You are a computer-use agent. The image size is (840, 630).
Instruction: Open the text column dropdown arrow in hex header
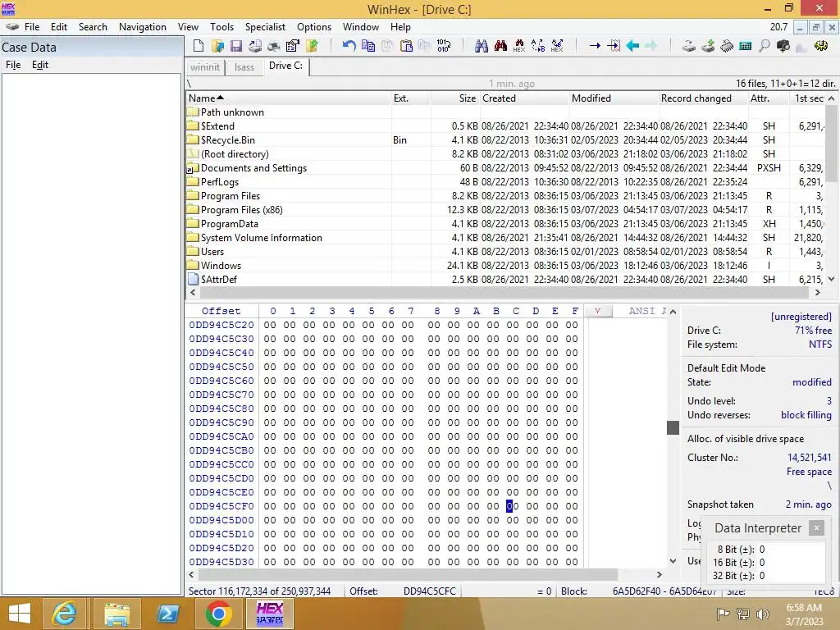[x=598, y=311]
